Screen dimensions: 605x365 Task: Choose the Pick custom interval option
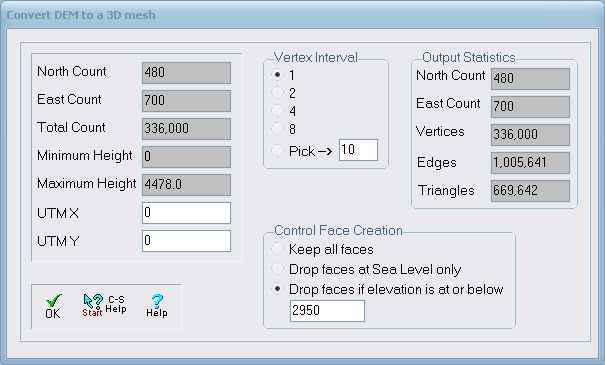coord(277,150)
